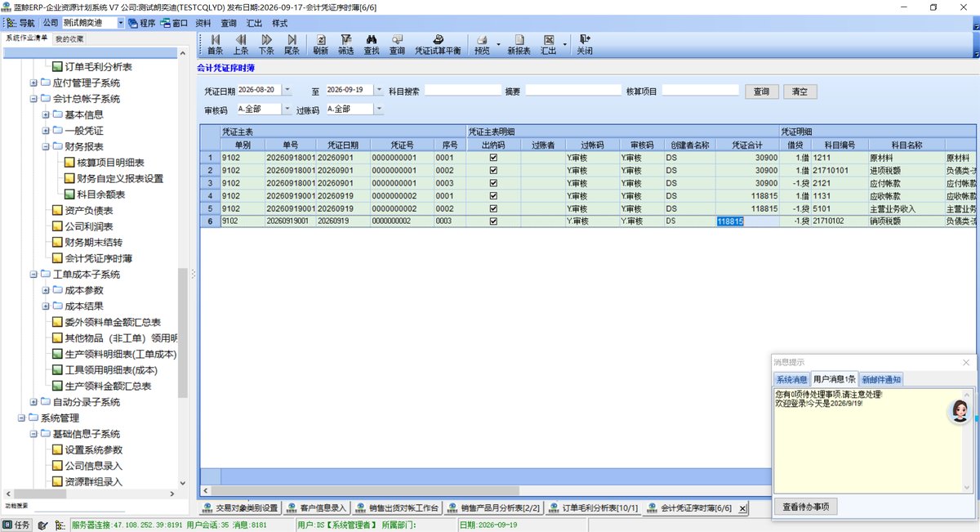Toggle 出纳码 checkbox in row 2
This screenshot has height=532, width=980.
(x=493, y=170)
